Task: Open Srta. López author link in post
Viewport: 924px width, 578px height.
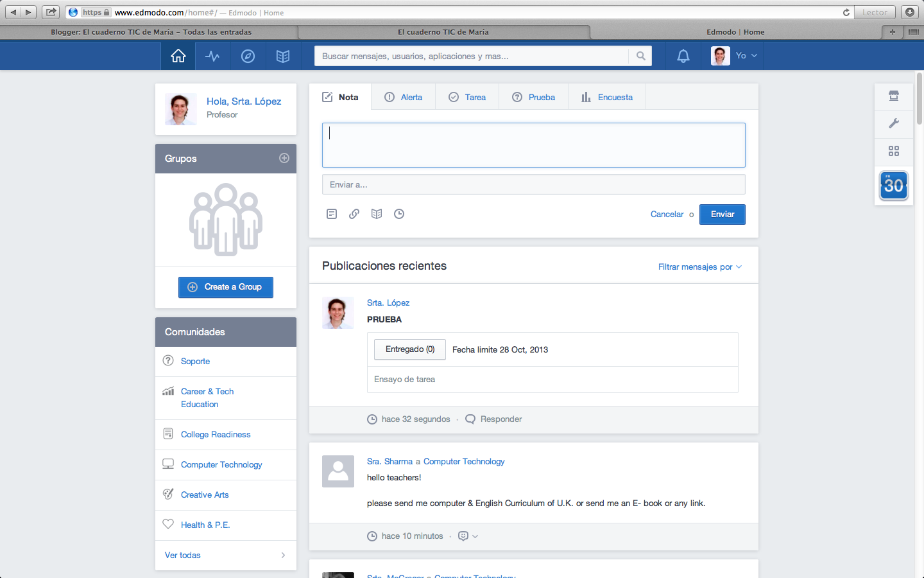Action: [x=388, y=302]
